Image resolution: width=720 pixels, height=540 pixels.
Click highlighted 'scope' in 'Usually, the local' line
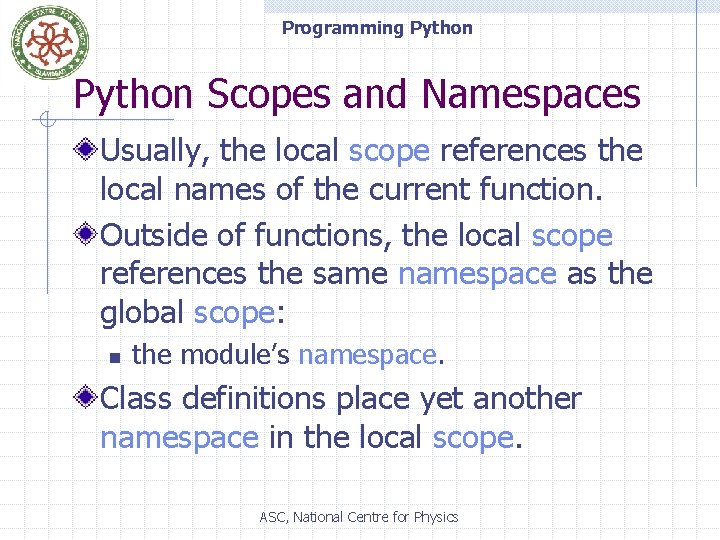pos(389,152)
